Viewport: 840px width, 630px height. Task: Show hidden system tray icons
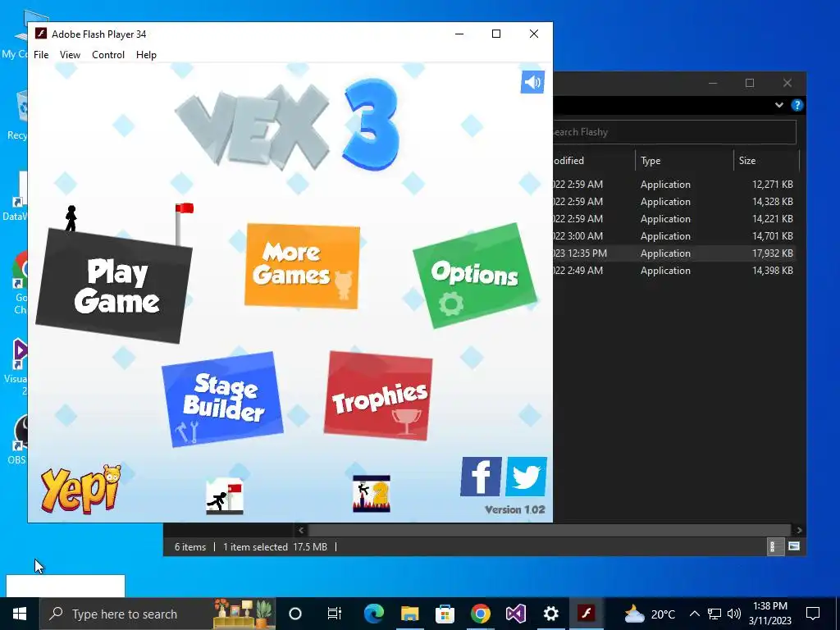(x=694, y=614)
